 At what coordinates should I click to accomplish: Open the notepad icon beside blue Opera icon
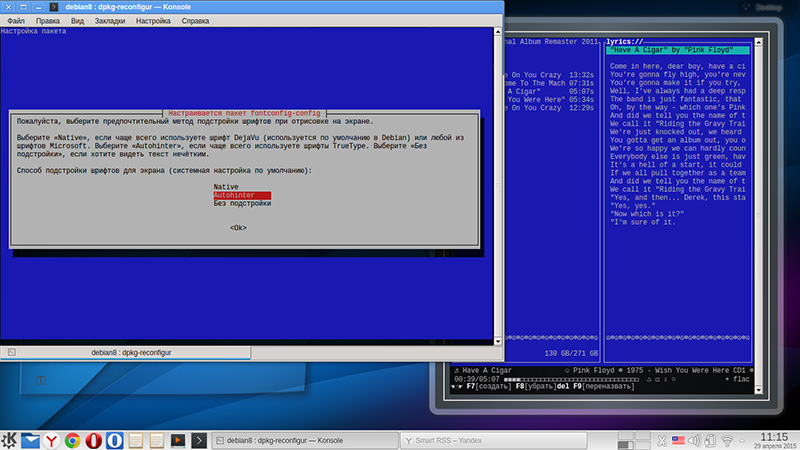tap(136, 440)
